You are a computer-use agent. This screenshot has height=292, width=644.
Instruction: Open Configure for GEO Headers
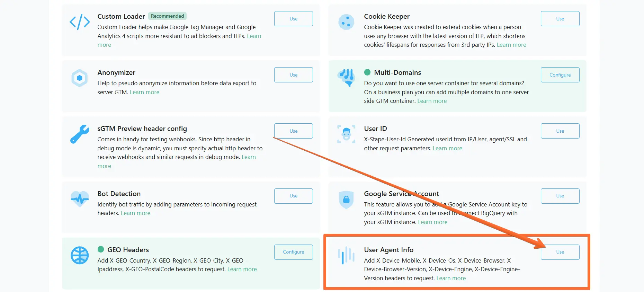point(294,252)
